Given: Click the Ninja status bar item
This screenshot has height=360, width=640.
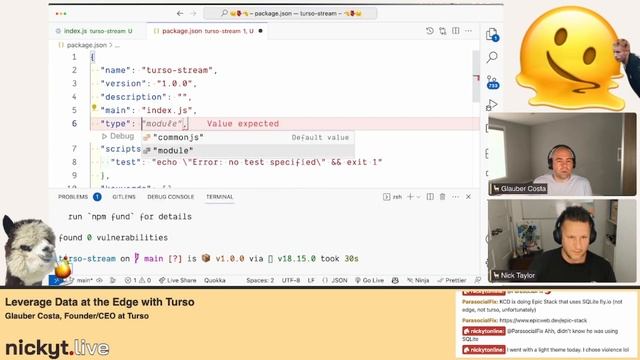Looking at the screenshot, I should [418, 280].
